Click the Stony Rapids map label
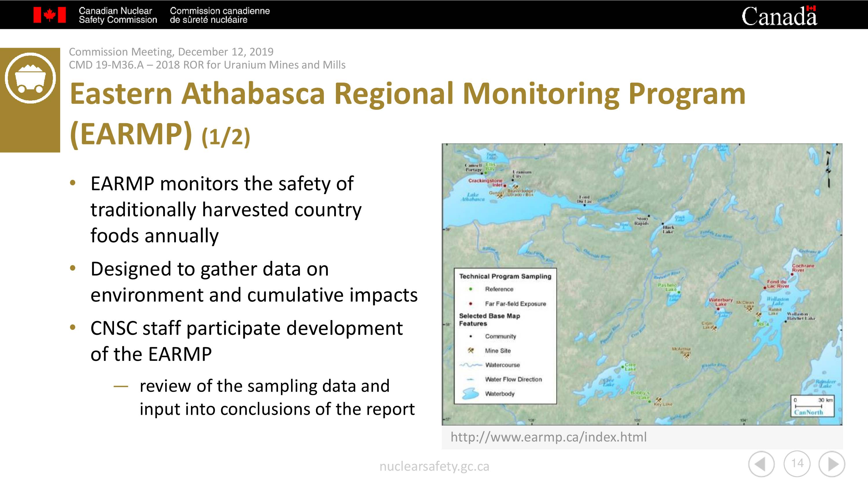The image size is (868, 488). click(x=641, y=221)
